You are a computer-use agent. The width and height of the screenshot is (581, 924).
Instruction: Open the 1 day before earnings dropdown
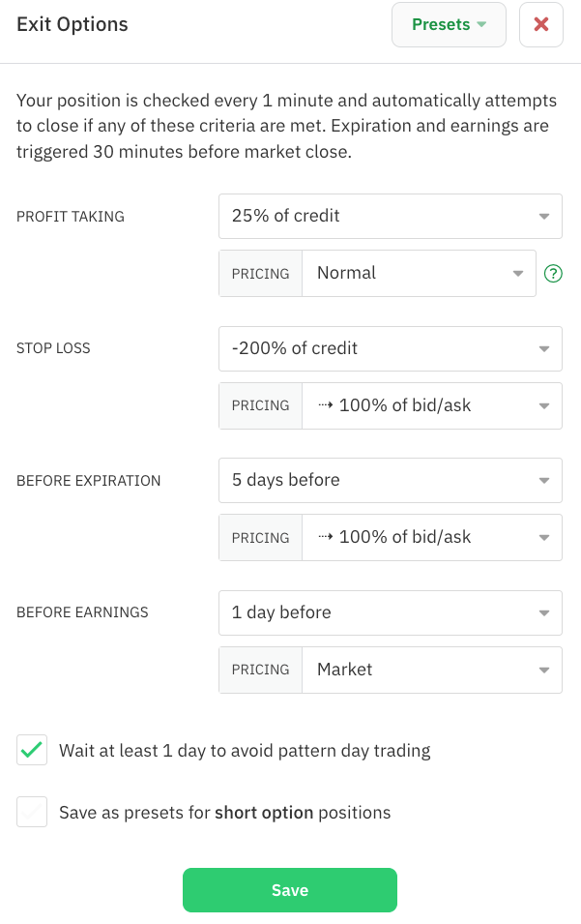point(391,612)
